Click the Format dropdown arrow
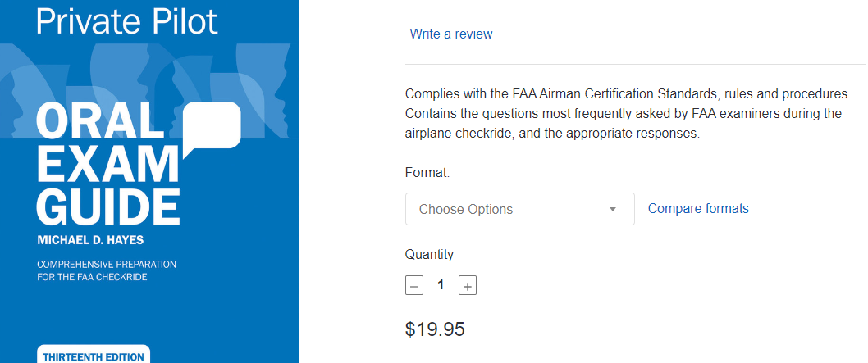The image size is (868, 363). point(612,209)
